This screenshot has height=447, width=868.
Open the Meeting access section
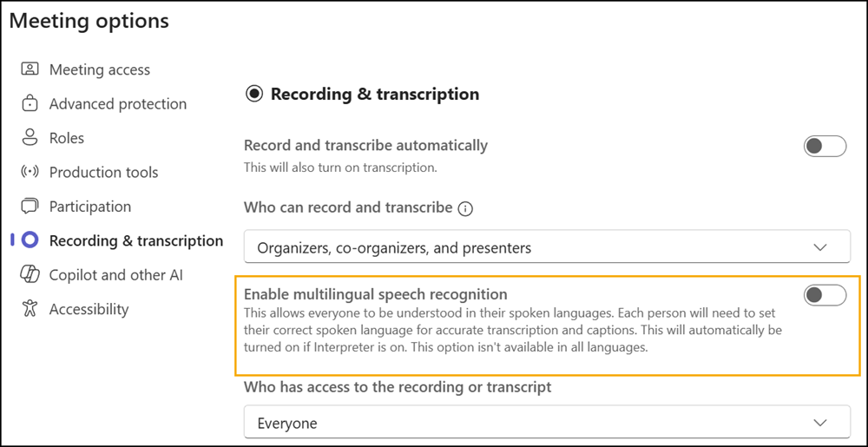[99, 69]
